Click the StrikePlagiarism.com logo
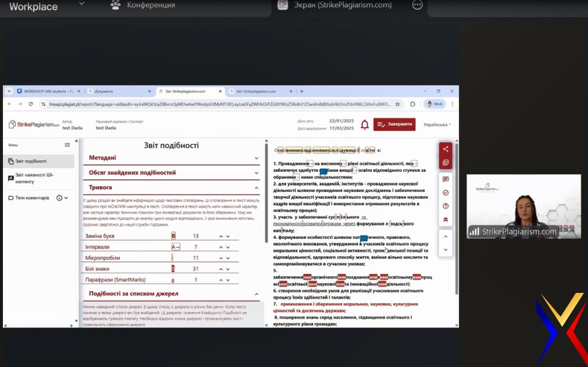588x367 pixels. pos(34,125)
